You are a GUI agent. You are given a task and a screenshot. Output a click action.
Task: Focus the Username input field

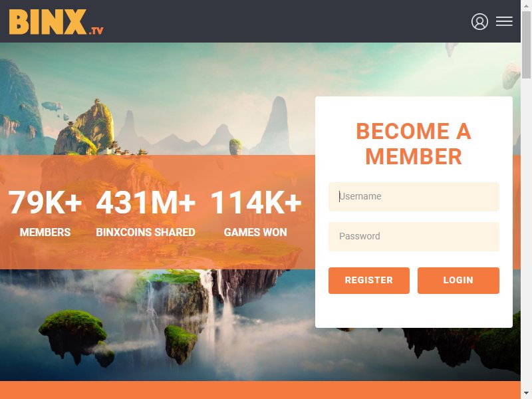(414, 197)
